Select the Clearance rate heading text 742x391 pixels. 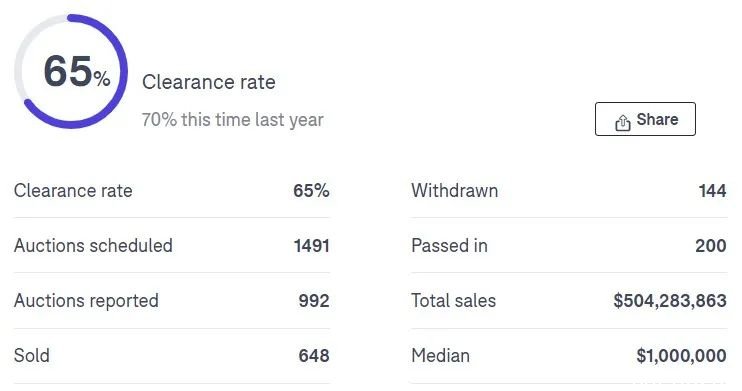click(209, 82)
